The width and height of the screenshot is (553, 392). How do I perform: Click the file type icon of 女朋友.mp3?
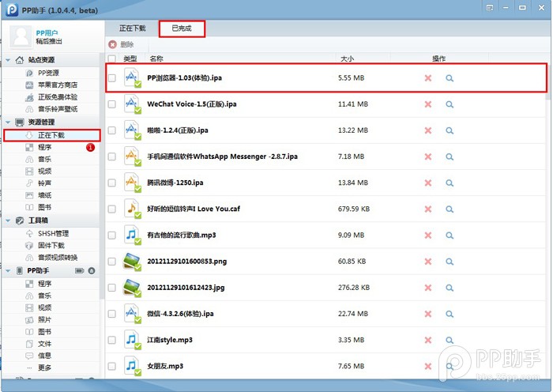pos(133,366)
